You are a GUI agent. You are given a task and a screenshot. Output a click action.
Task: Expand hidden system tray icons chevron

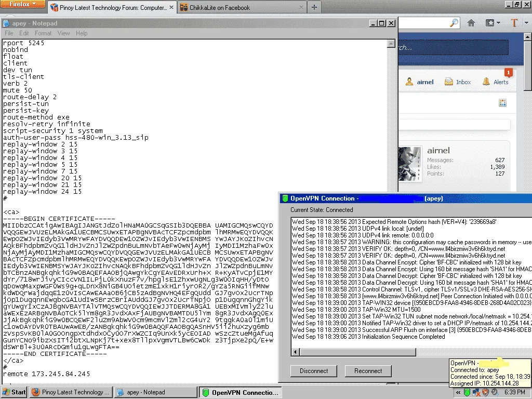458,393
